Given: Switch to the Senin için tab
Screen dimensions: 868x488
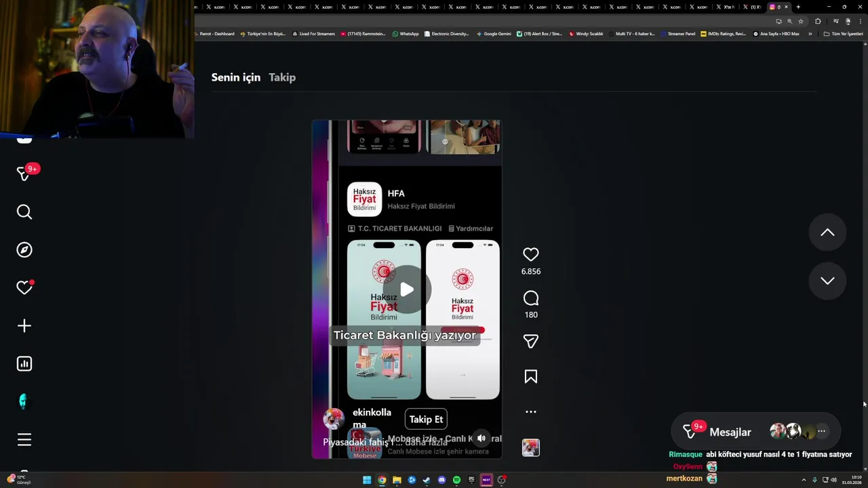Looking at the screenshot, I should [x=236, y=77].
